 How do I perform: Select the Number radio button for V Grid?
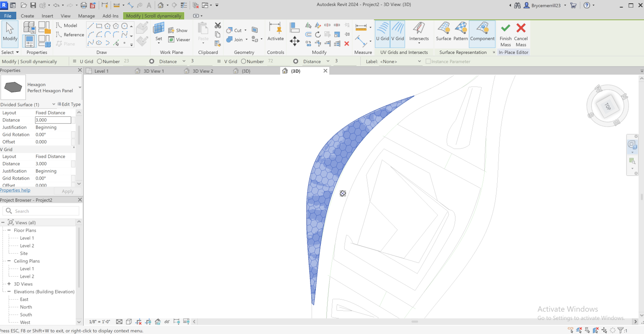pos(243,61)
